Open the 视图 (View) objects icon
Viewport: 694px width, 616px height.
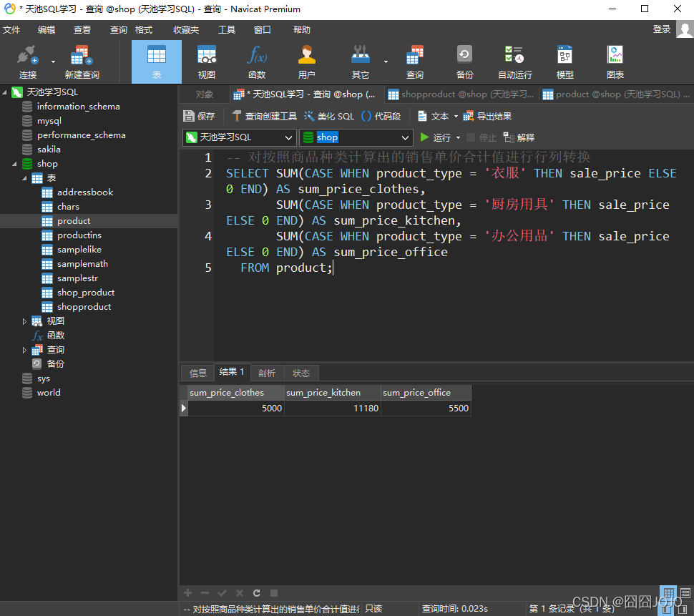tap(207, 62)
